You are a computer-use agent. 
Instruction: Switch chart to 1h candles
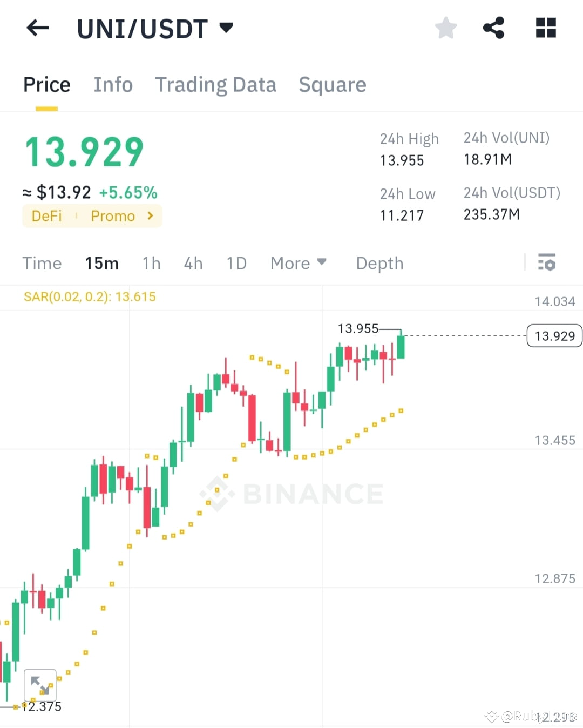pos(151,263)
